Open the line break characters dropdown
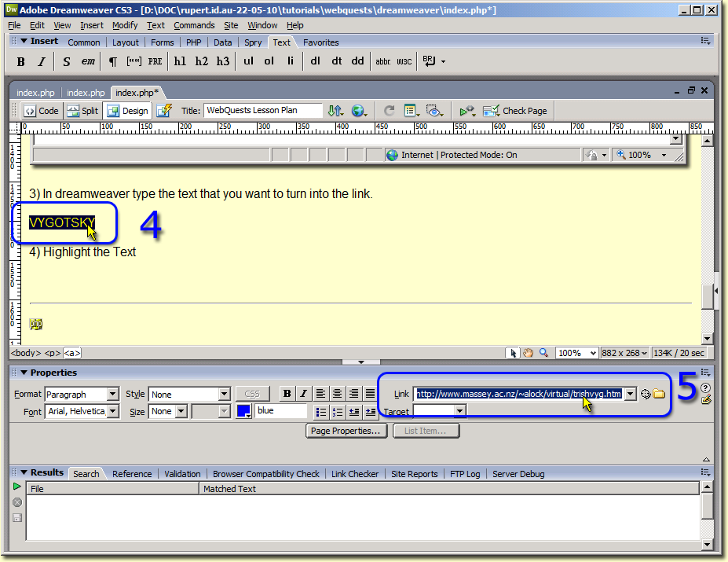This screenshot has height=562, width=728. click(443, 61)
